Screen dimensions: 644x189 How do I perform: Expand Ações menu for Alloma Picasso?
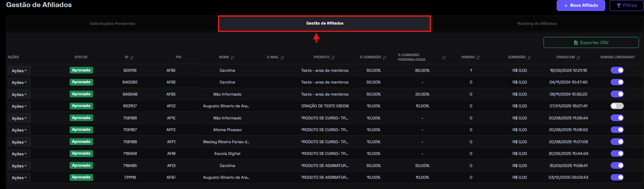point(19,130)
